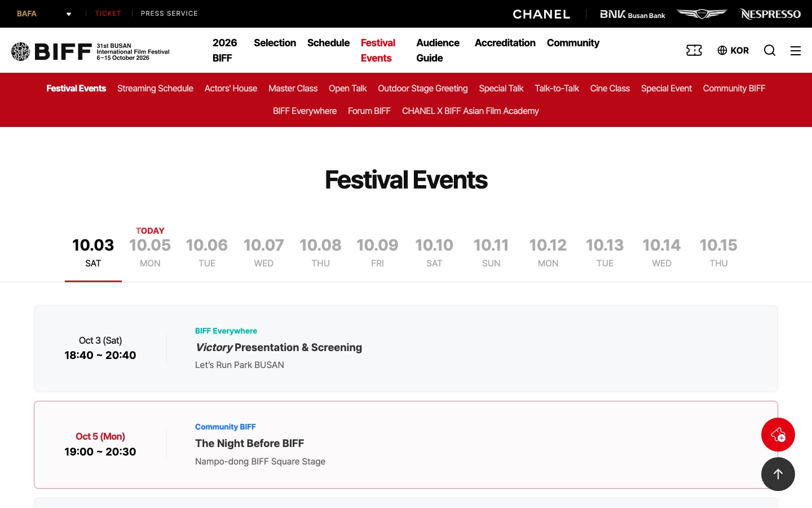This screenshot has width=812, height=508.
Task: Open the TICKET link in top bar
Action: click(108, 14)
